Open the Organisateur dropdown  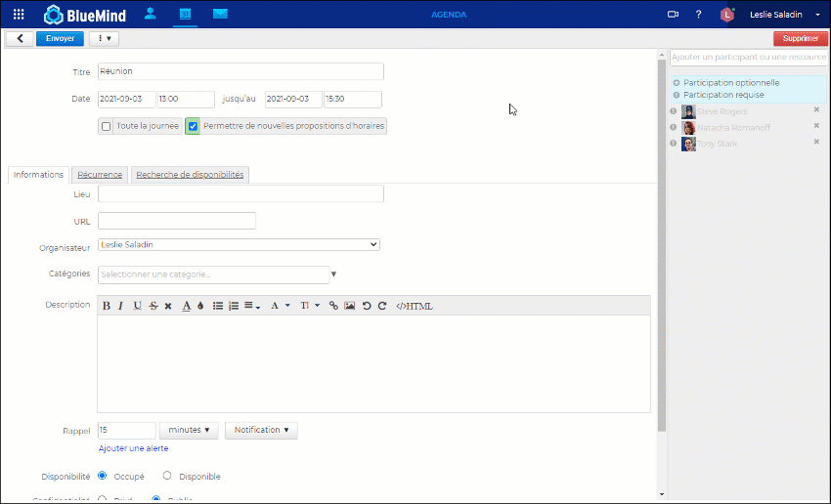coord(239,245)
